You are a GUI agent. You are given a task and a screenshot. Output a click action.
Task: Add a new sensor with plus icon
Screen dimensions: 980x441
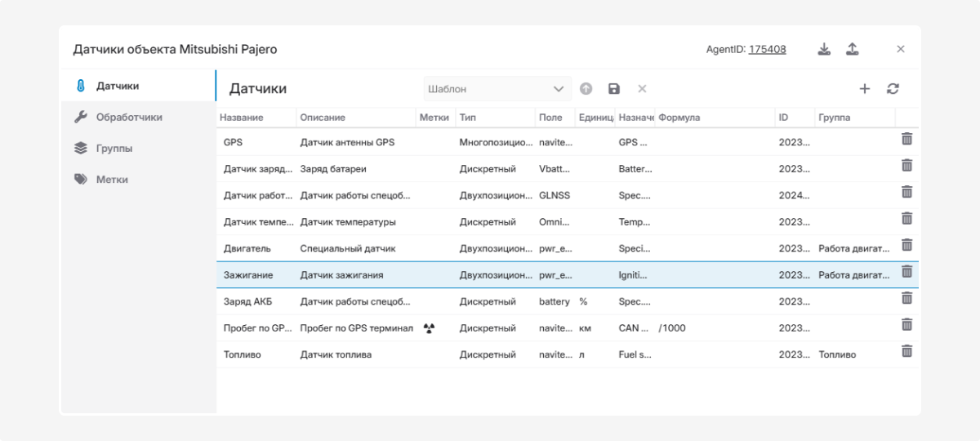pyautogui.click(x=865, y=89)
